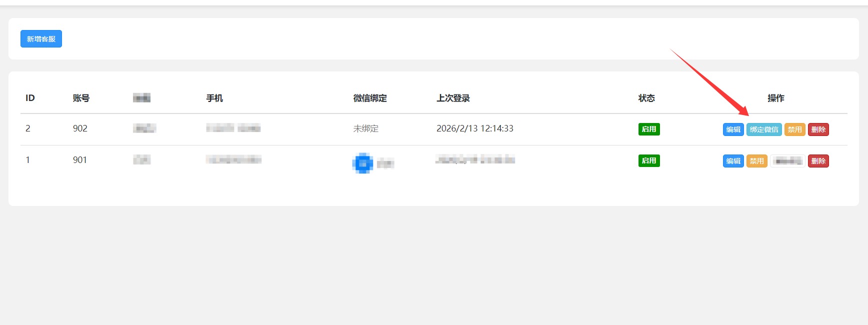Edit account 902 via 编辑 button
Viewport: 868px width, 325px height.
coord(733,129)
